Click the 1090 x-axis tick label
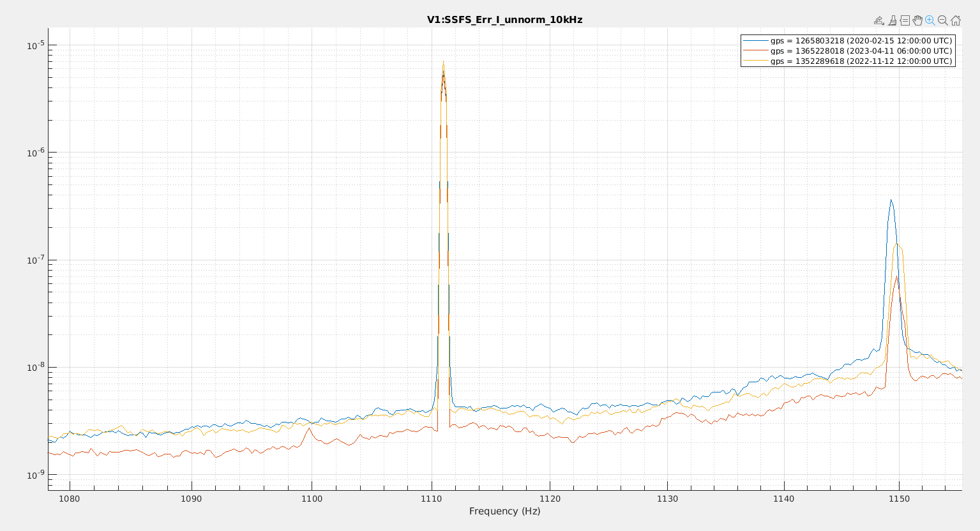 191,498
